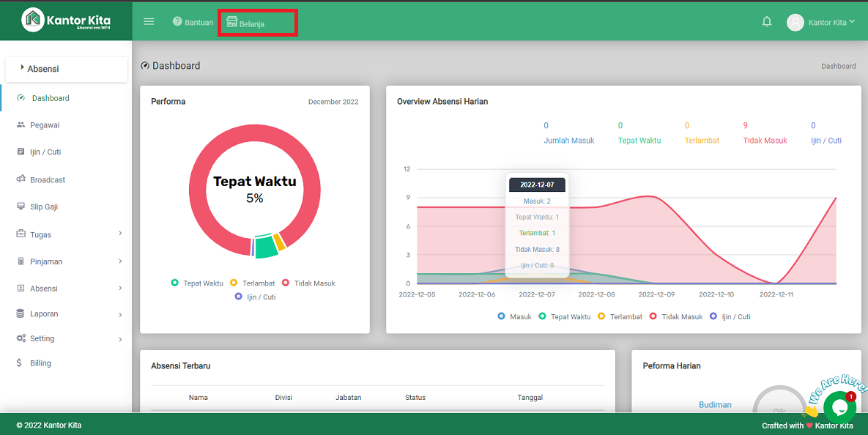The image size is (868, 435).
Task: Expand the Setting submenu chevron
Action: (x=120, y=339)
